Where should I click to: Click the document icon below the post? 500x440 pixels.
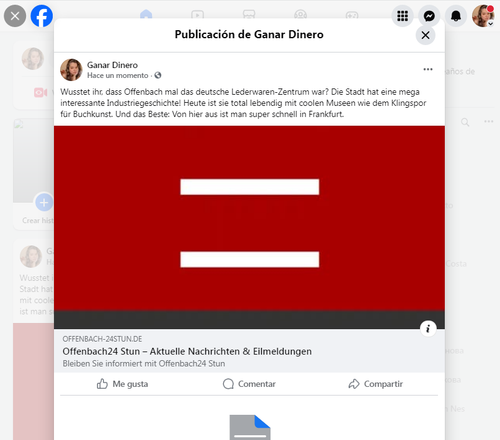click(250, 427)
